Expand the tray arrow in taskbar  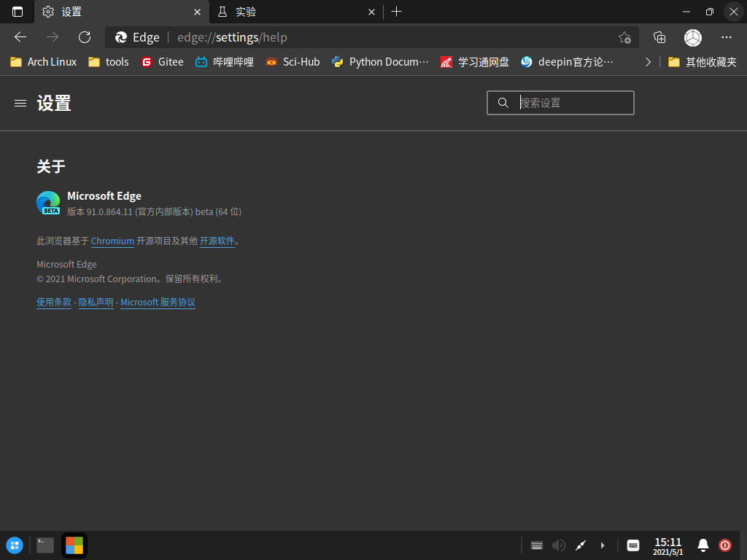click(x=603, y=545)
